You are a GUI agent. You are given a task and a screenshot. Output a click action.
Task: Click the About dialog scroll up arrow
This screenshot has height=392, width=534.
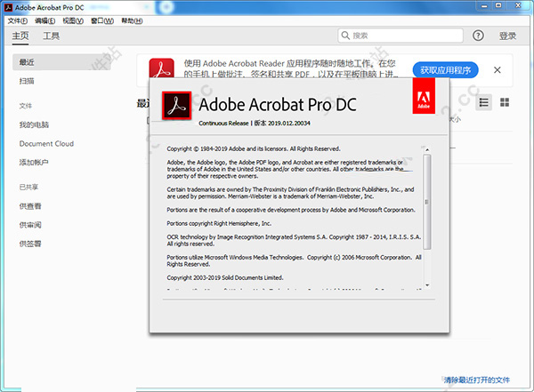(427, 149)
